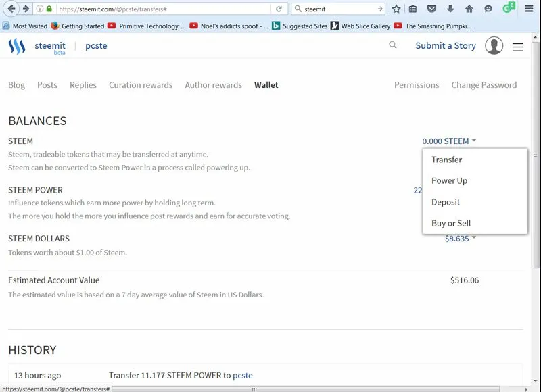The image size is (541, 392).
Task: Click the Pocket shield icon
Action: click(431, 9)
